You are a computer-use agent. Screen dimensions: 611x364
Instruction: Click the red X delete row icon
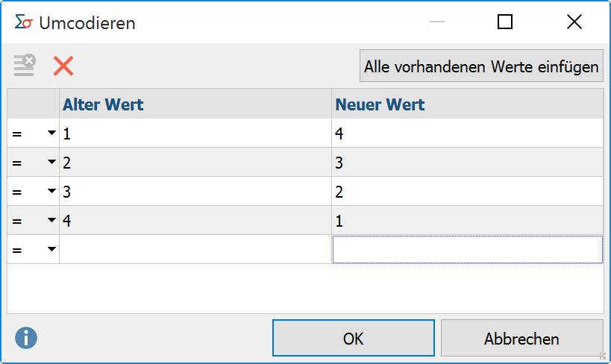point(63,66)
